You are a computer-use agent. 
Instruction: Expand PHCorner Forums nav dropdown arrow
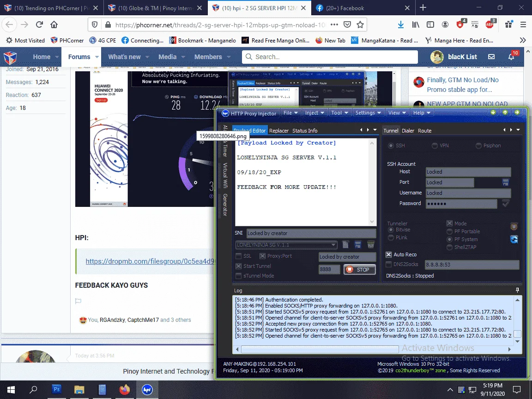pos(97,57)
